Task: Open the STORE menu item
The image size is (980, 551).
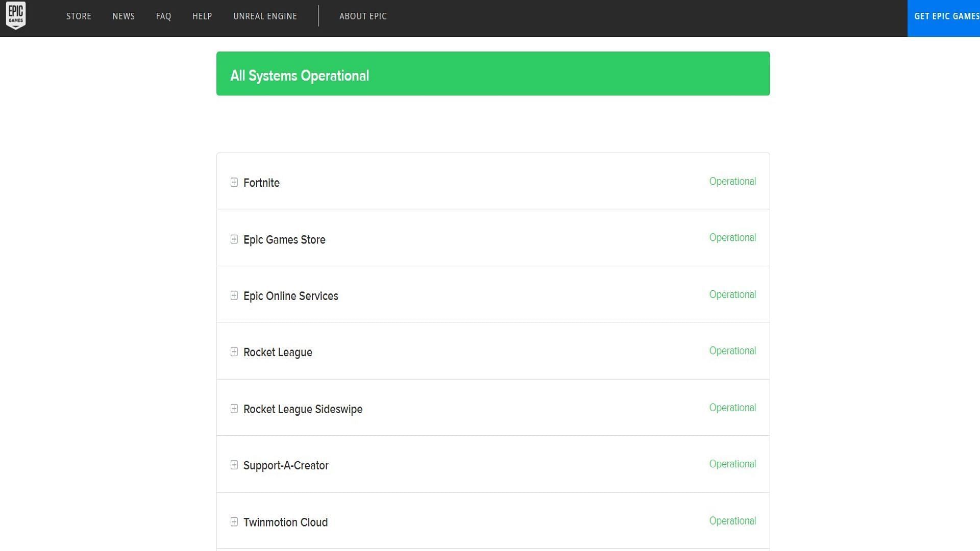Action: pos(79,16)
